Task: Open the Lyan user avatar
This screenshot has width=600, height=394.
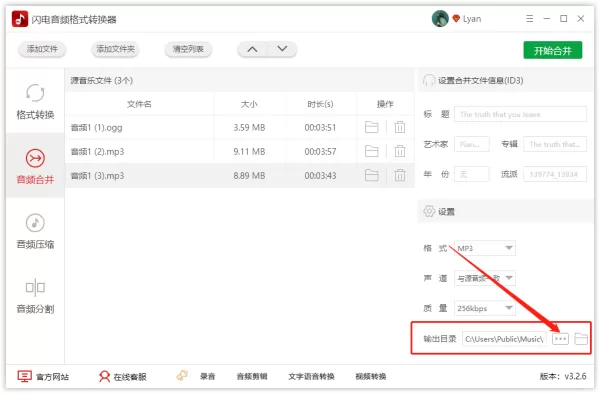Action: click(x=440, y=18)
